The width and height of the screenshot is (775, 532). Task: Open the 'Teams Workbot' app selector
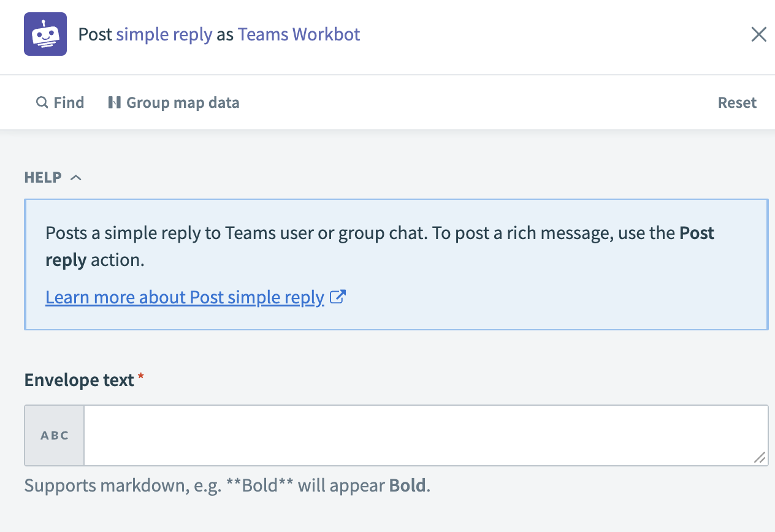tap(299, 34)
